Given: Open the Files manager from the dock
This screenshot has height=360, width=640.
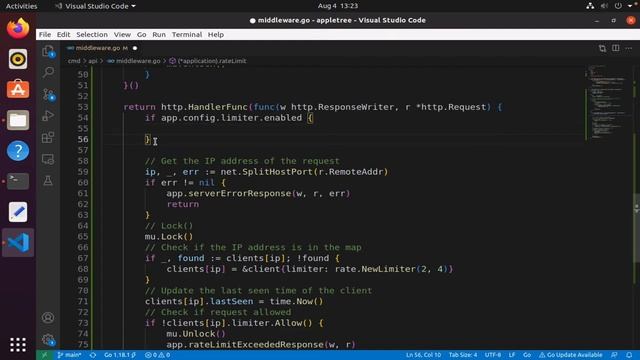Looking at the screenshot, I should (x=18, y=120).
